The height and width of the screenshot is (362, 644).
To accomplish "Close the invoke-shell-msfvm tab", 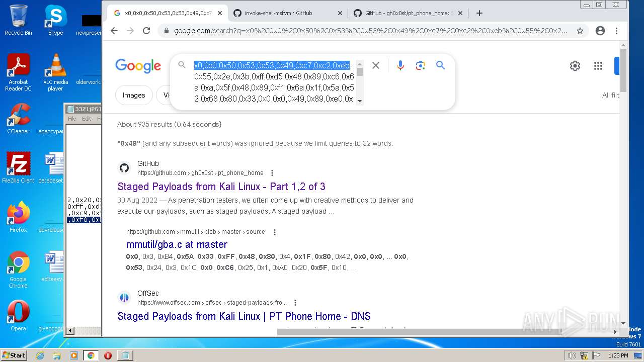I will click(x=340, y=13).
